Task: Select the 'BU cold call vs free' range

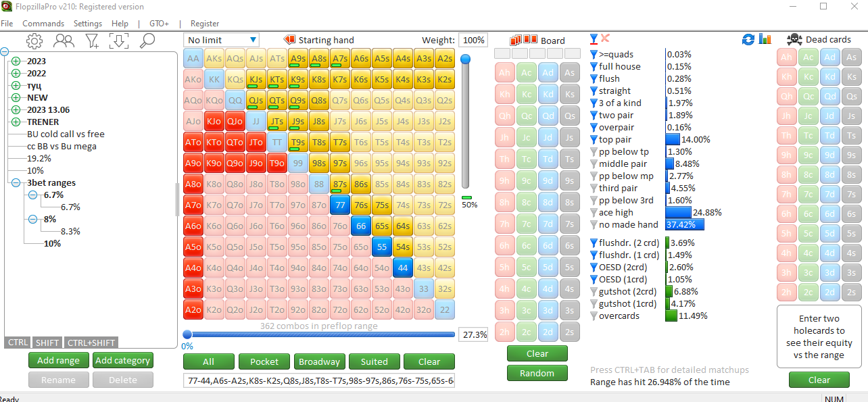Action: pyautogui.click(x=66, y=134)
